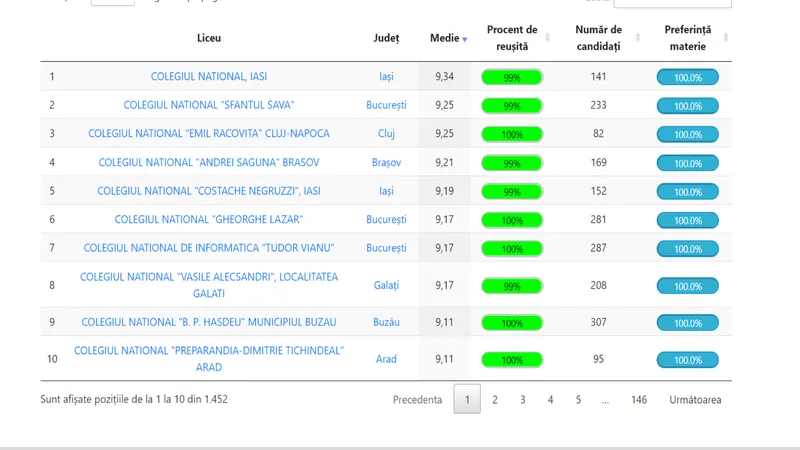Open "GHEORGHE LAZAR" college link
Screen dimensions: 800x450
(208, 219)
